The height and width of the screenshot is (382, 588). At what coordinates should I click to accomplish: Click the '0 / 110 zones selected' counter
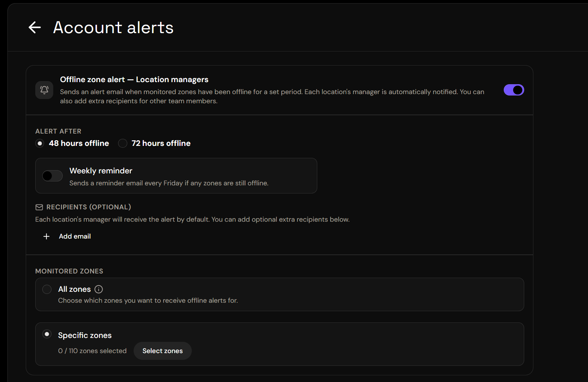click(92, 351)
